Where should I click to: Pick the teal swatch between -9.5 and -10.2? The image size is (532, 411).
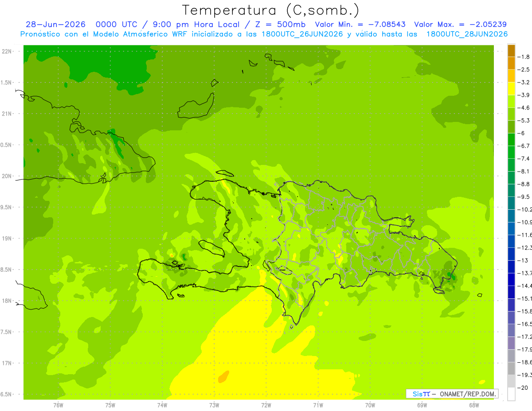pyautogui.click(x=511, y=203)
